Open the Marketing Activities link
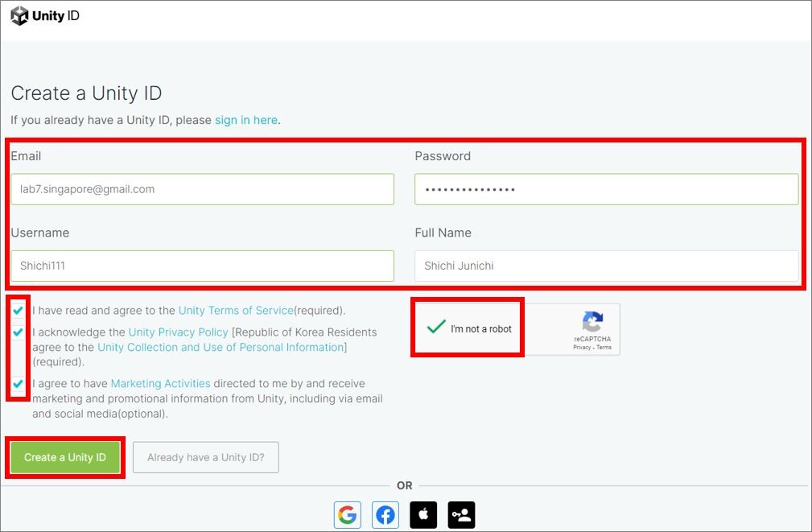Image resolution: width=812 pixels, height=532 pixels. click(160, 383)
